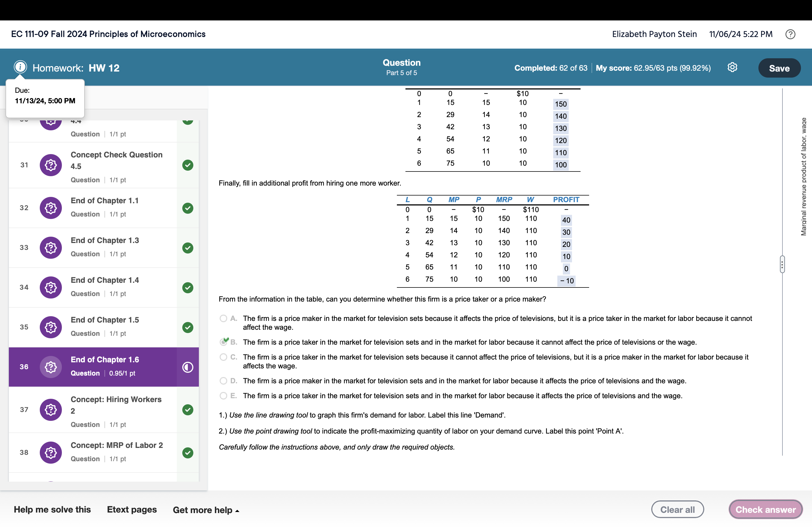Click End of Chapter 1.1 question icon
The image size is (812, 528).
click(51, 208)
